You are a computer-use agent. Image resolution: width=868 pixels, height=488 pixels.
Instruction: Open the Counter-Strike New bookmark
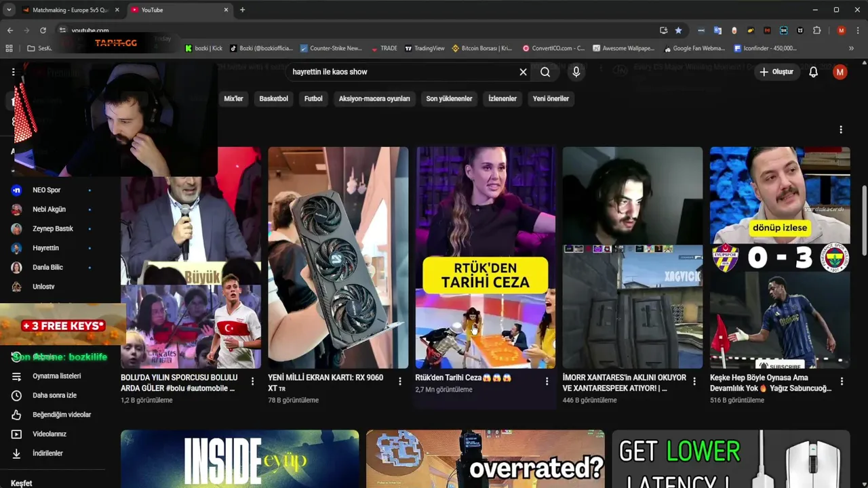[x=331, y=48]
